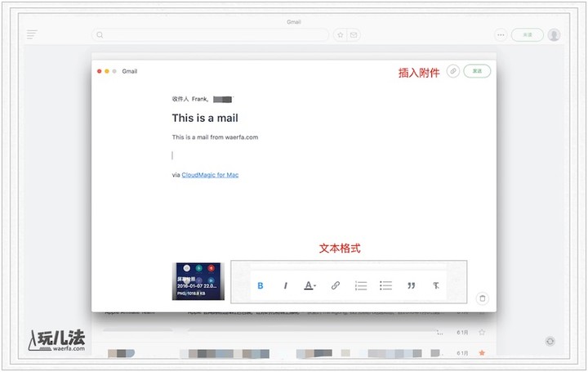The height and width of the screenshot is (372, 588).
Task: Toggle the orange star on the bottom email
Action: pyautogui.click(x=482, y=353)
